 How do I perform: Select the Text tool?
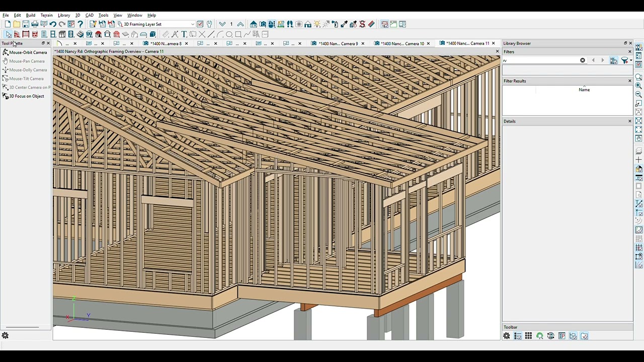point(184,34)
